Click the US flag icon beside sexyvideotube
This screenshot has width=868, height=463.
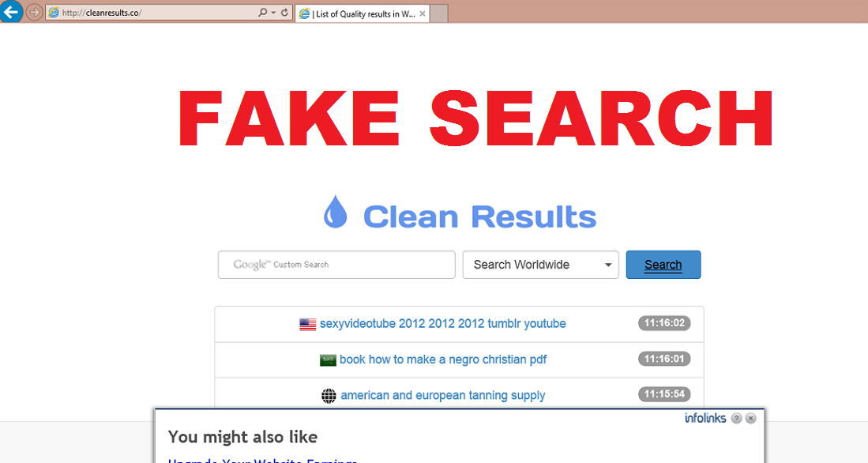pyautogui.click(x=308, y=324)
